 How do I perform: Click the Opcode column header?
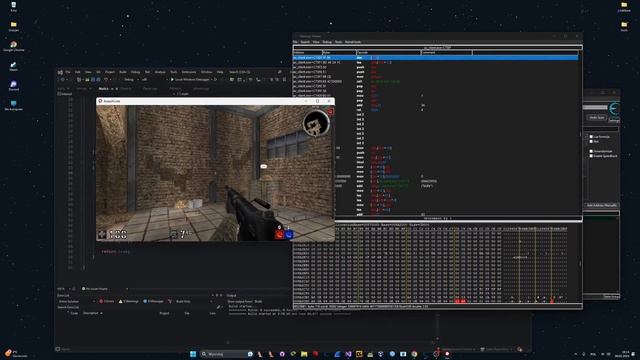(x=389, y=53)
